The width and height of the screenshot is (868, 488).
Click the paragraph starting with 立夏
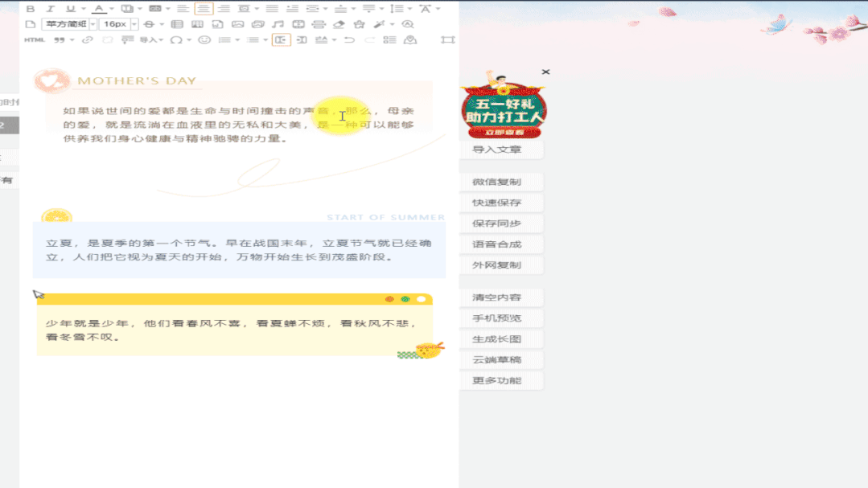tap(239, 250)
